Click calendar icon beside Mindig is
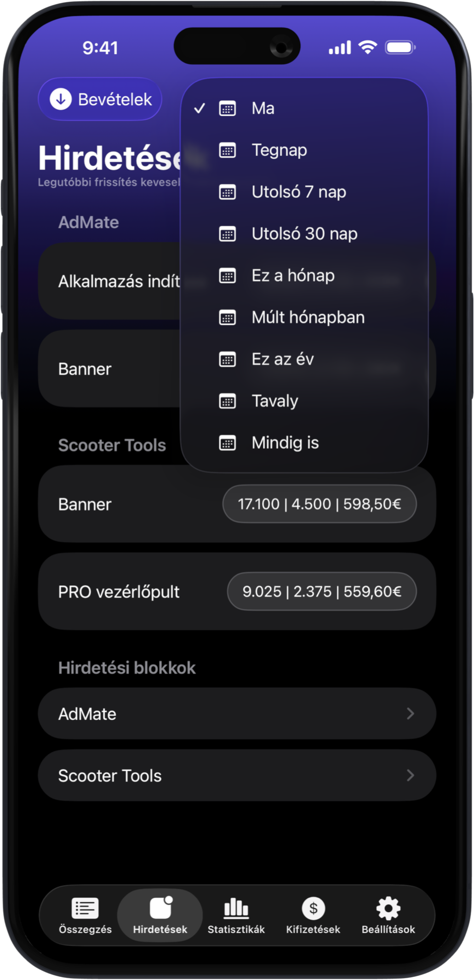The height and width of the screenshot is (980, 474). (228, 443)
